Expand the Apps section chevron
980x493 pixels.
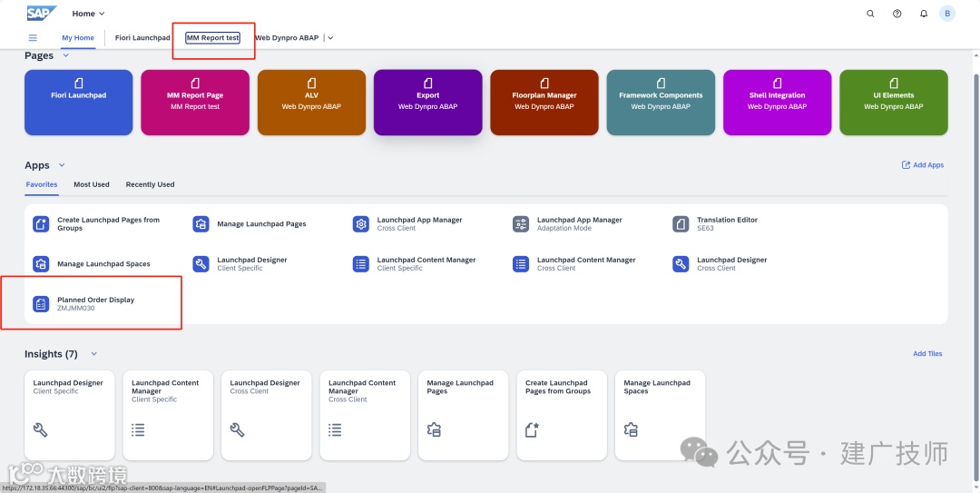[62, 165]
